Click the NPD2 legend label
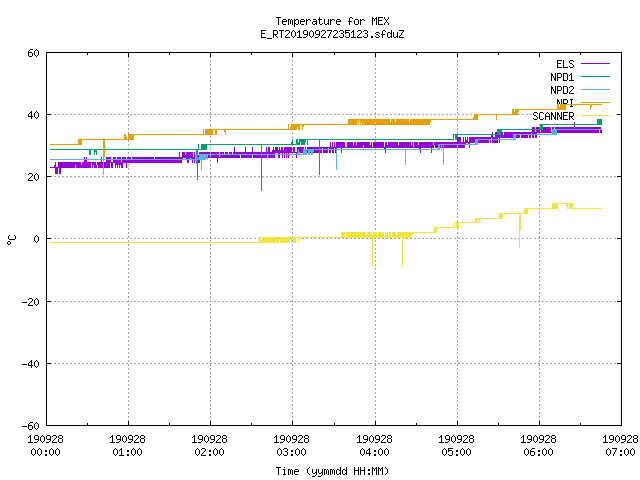This screenshot has height=480, width=640. (562, 90)
